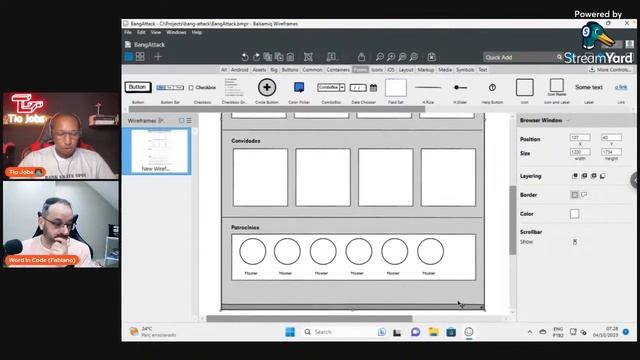
Task: Click the X position input field
Action: click(x=580, y=138)
